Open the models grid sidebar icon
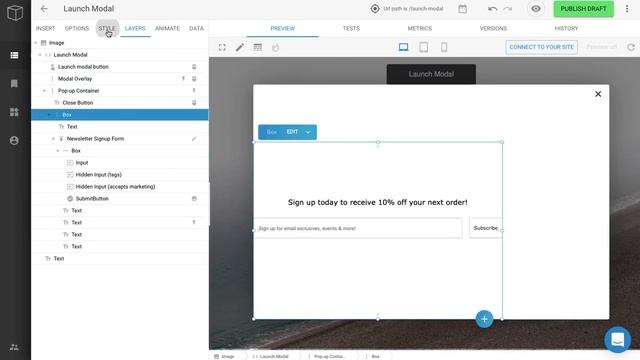This screenshot has width=640, height=360. 14,112
